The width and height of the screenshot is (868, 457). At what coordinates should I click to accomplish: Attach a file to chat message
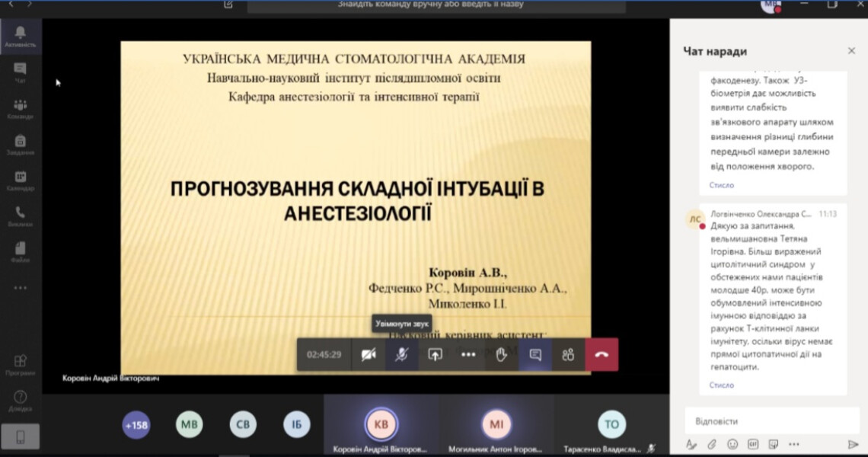(712, 444)
